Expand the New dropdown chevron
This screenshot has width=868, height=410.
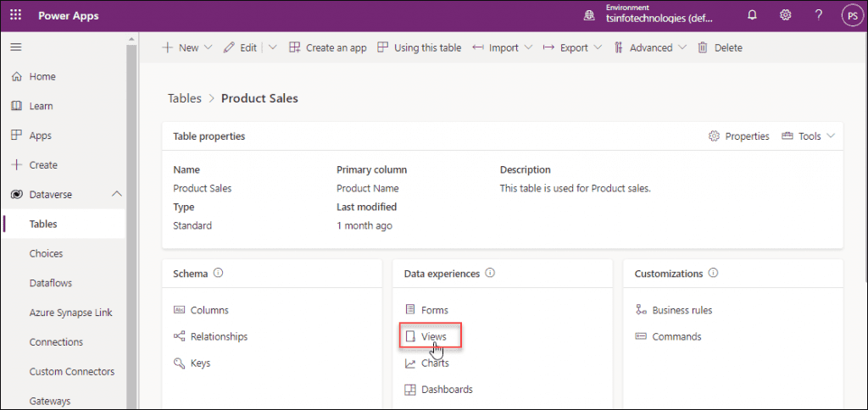(x=209, y=47)
